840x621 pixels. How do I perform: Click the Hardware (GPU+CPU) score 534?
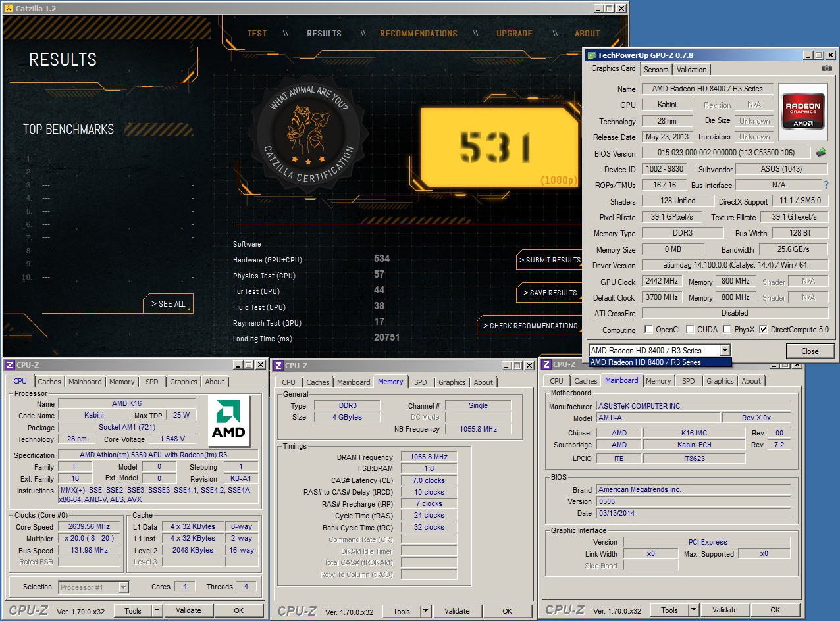pos(382,259)
